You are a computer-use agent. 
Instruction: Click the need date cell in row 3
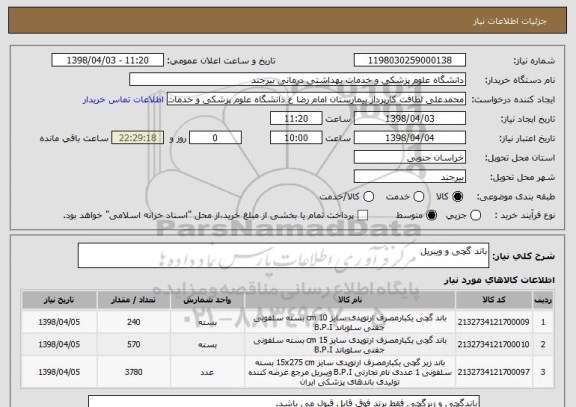[59, 372]
